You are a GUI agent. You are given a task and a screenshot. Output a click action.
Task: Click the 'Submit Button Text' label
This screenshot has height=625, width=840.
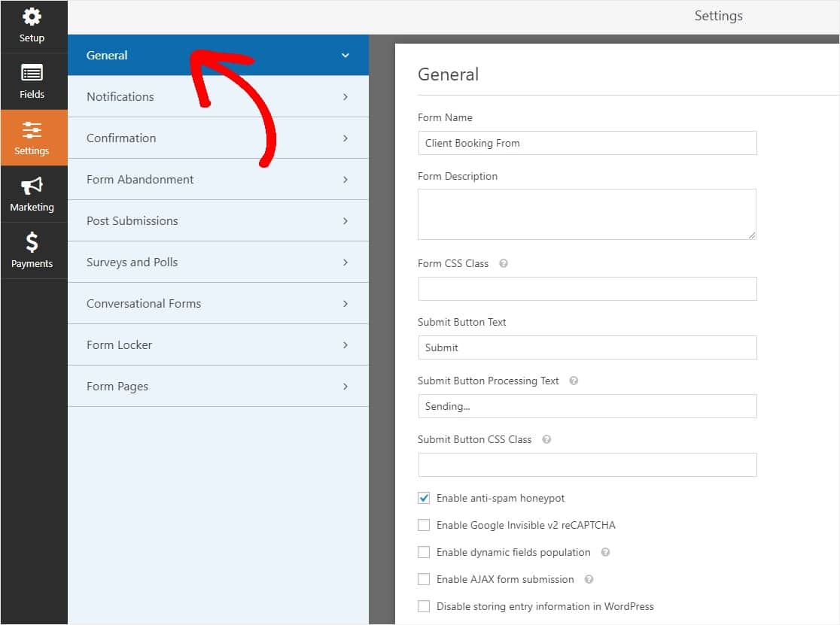(462, 322)
